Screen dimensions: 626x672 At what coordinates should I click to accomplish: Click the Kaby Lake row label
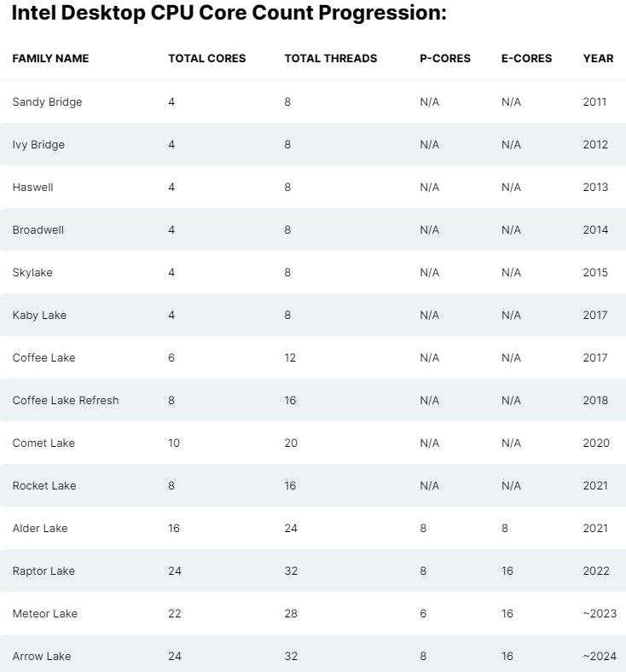tap(39, 316)
